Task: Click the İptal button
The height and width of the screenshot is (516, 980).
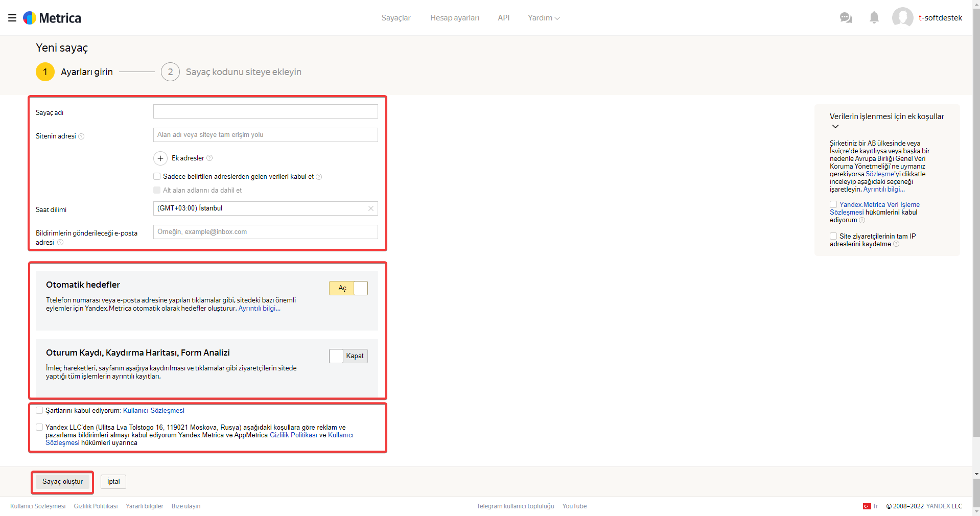Action: 113,482
